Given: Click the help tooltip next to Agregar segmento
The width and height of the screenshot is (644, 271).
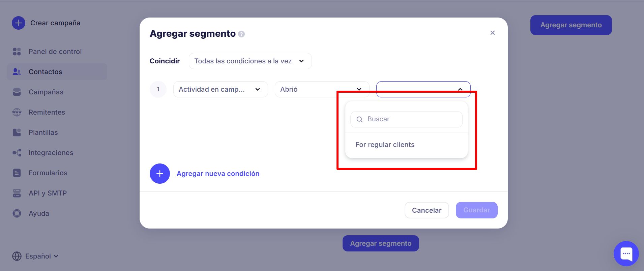Looking at the screenshot, I should click(x=241, y=34).
